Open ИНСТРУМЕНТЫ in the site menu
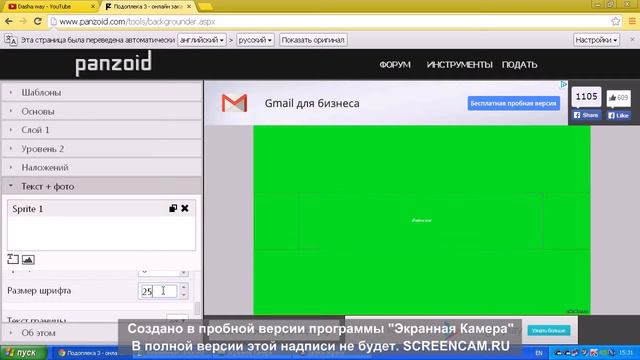This screenshot has height=360, width=640. tap(459, 64)
